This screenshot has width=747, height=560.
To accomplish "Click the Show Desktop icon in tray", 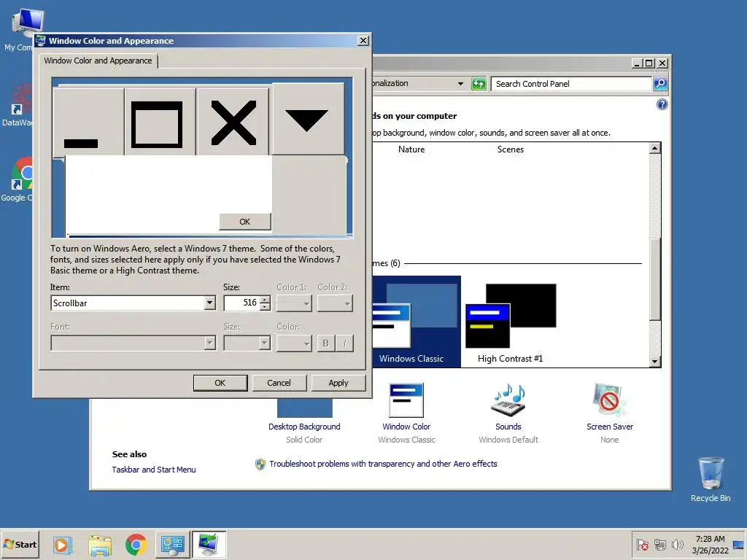I will pos(738,545).
